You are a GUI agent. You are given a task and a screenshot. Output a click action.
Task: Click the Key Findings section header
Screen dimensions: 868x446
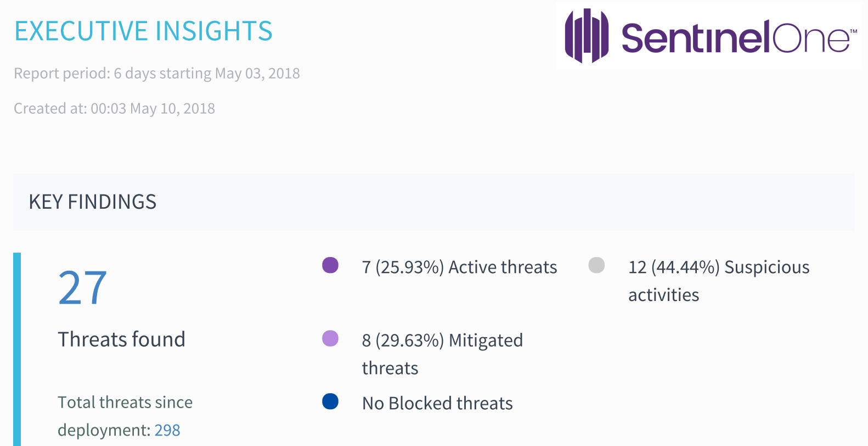[x=93, y=202]
